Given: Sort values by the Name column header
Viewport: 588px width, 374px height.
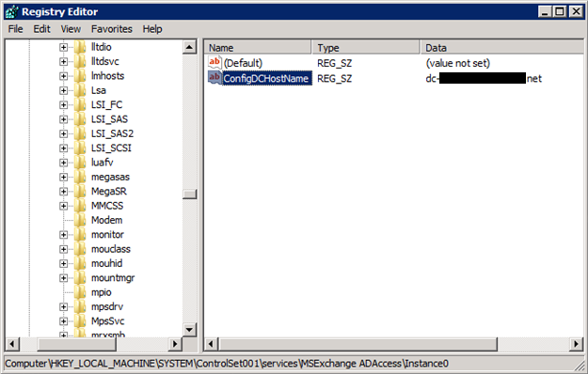Looking at the screenshot, I should (x=258, y=48).
